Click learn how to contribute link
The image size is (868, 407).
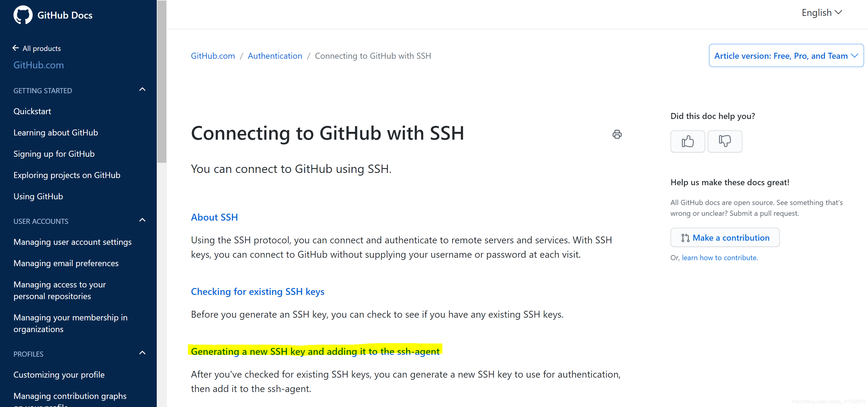[x=720, y=258]
